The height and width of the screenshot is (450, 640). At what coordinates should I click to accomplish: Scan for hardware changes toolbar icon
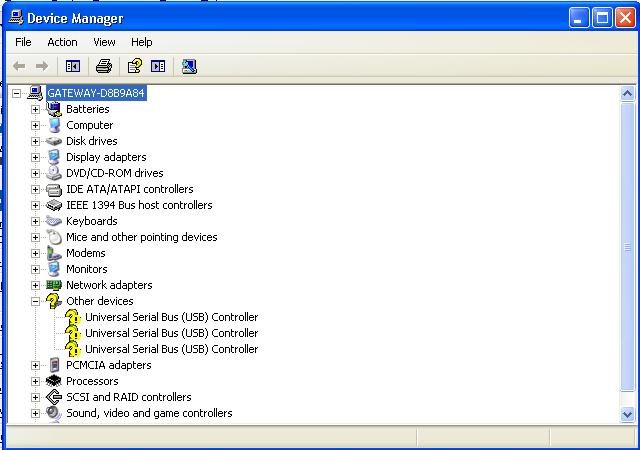pos(189,66)
